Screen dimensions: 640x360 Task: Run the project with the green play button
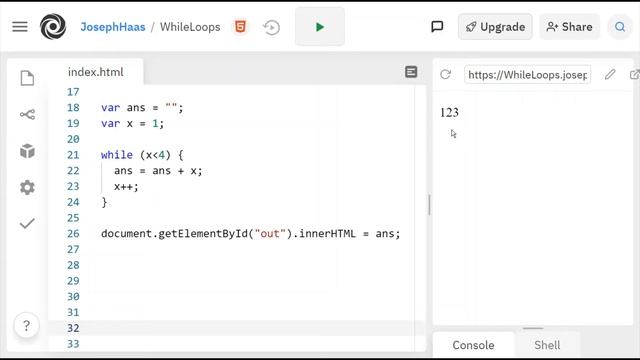tap(320, 27)
